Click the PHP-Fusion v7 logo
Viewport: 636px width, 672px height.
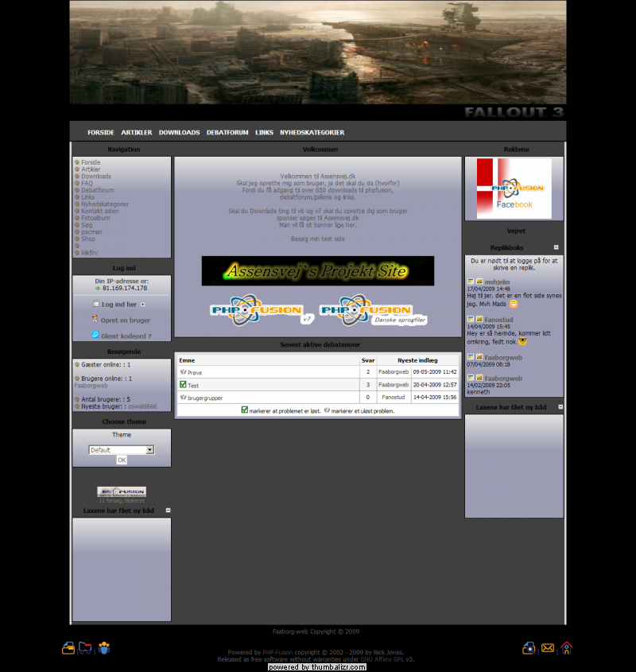[262, 310]
